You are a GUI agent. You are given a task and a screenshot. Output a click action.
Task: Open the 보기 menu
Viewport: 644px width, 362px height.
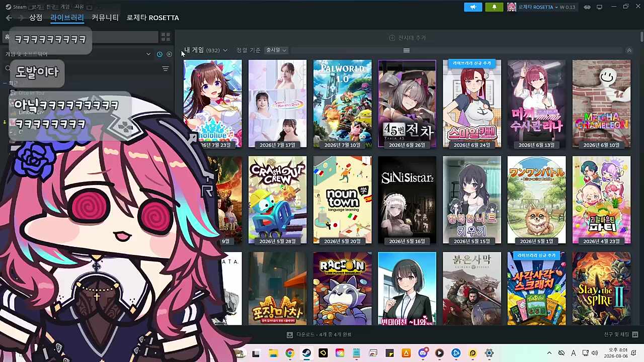(x=36, y=7)
